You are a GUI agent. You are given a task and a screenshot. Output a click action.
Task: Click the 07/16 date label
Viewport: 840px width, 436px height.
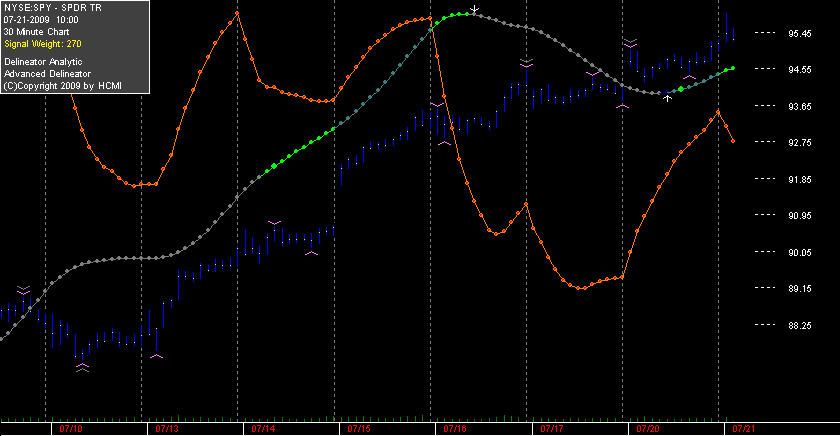point(455,429)
